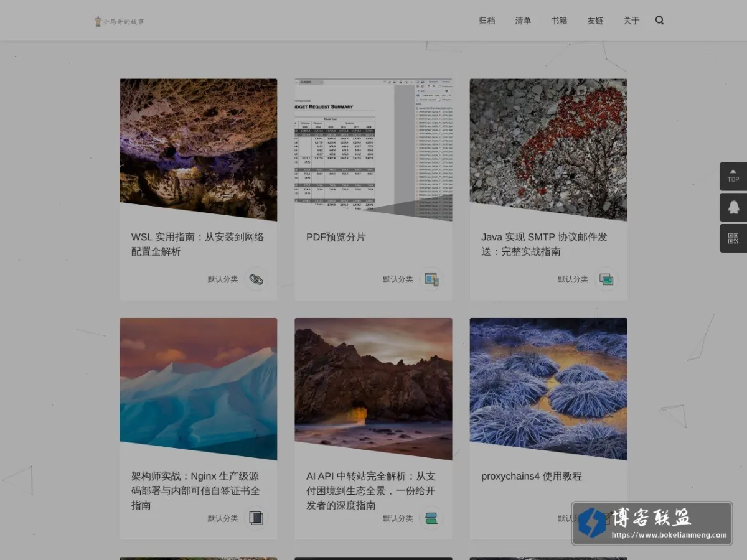
Task: Open article WSL 实用指南:从安装到网络配置全解析
Action: pyautogui.click(x=198, y=244)
